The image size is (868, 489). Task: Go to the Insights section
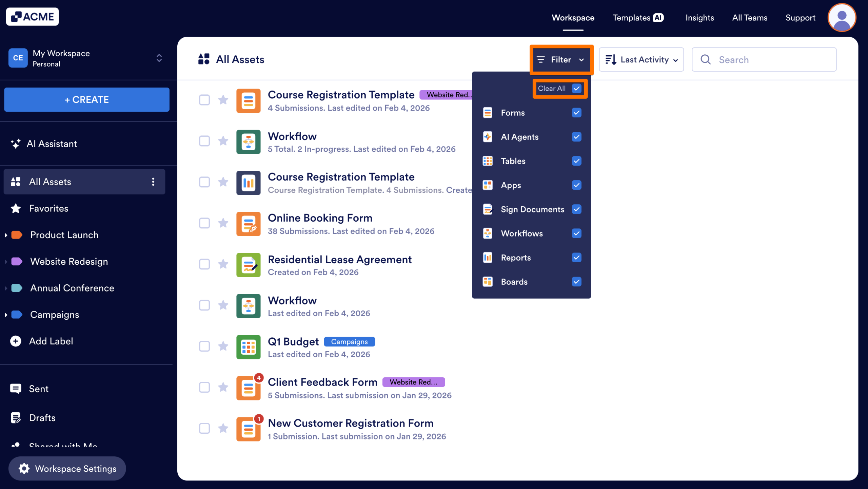click(699, 18)
